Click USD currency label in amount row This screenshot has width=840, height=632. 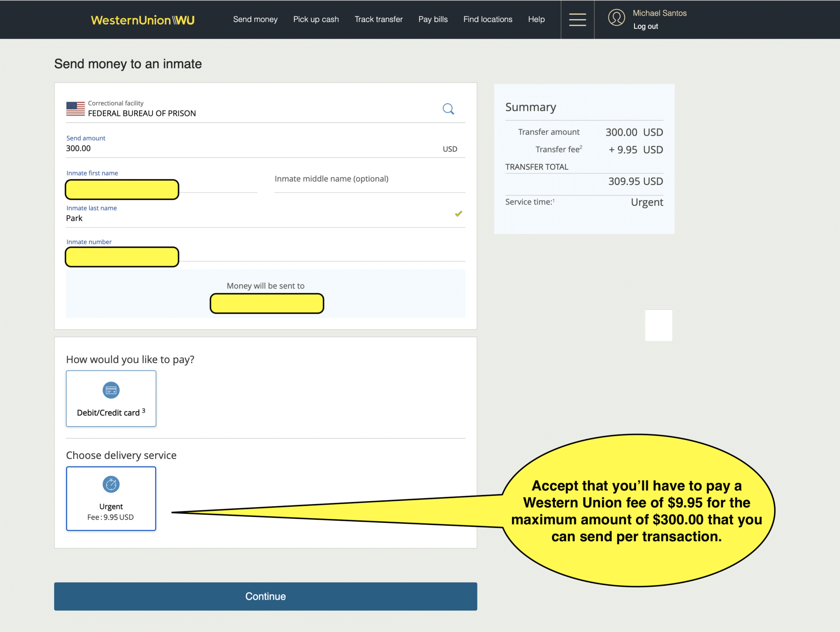tap(450, 149)
